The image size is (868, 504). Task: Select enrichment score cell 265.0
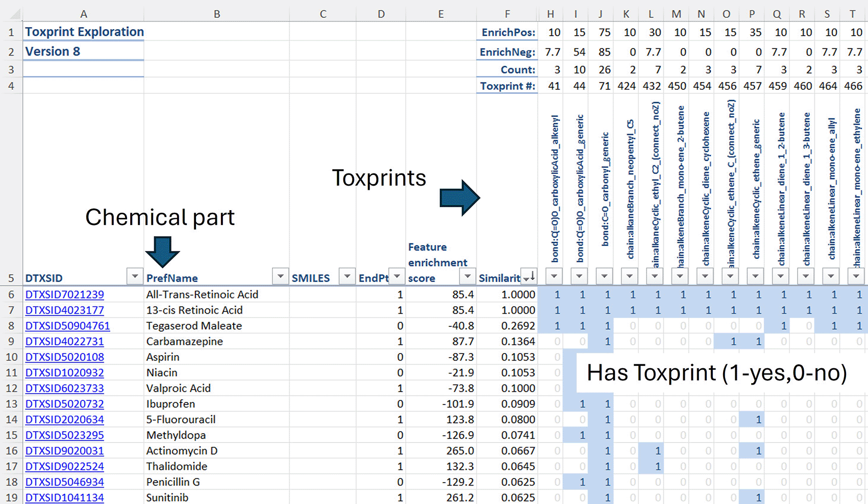point(441,451)
